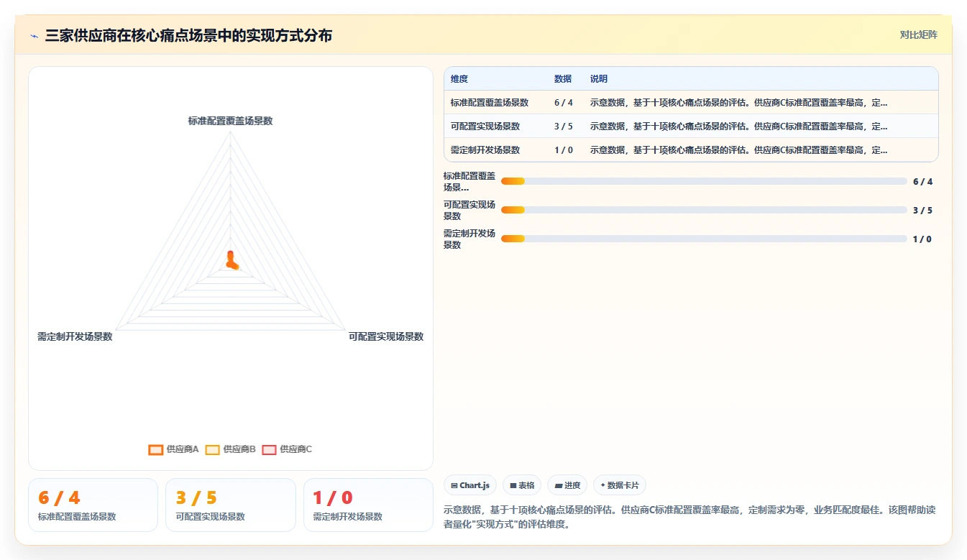Select the 6 / 4 data card
967x560 pixels.
93,505
